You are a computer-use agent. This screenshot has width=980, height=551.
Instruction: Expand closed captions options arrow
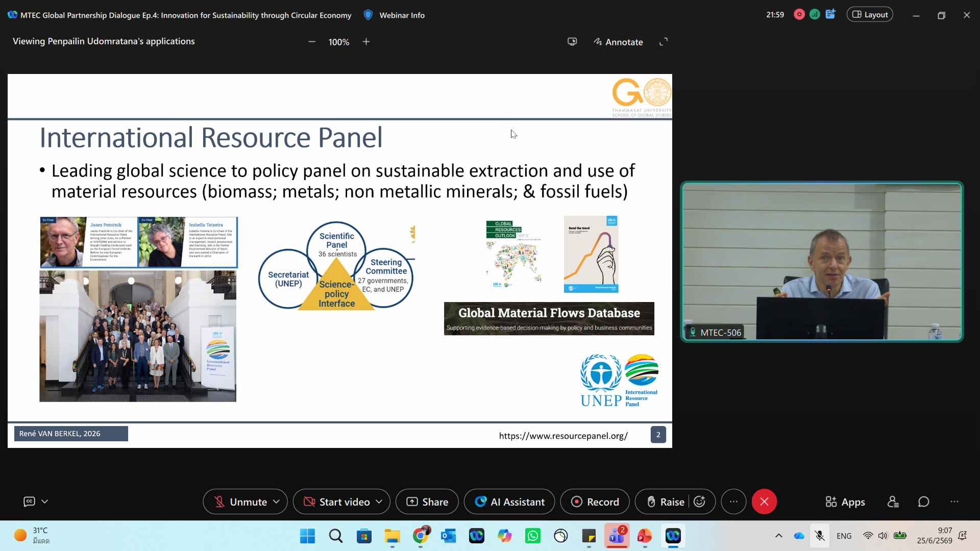(x=45, y=502)
